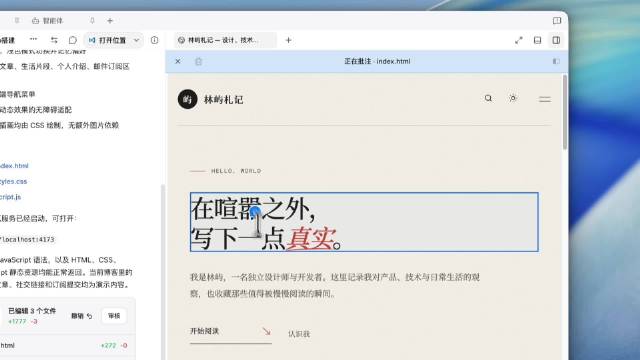Click the 林屿札记 site title
640x360 pixels.
click(223, 100)
